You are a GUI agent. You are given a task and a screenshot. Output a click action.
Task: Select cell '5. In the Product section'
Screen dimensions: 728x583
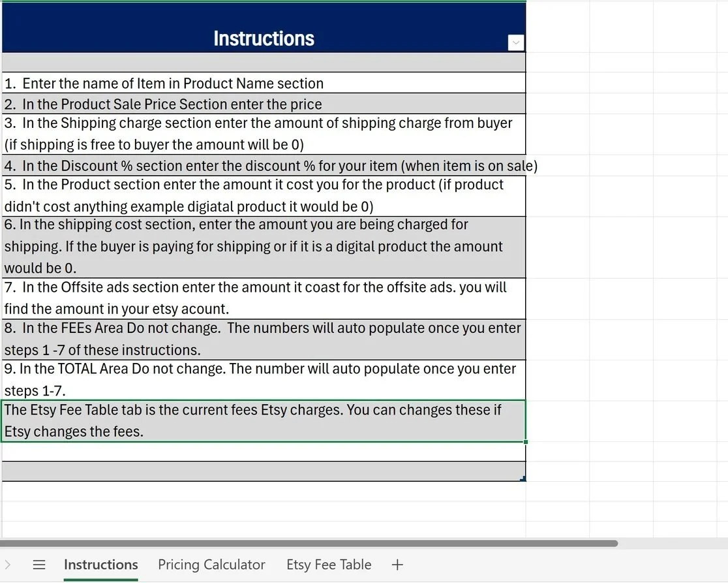264,196
